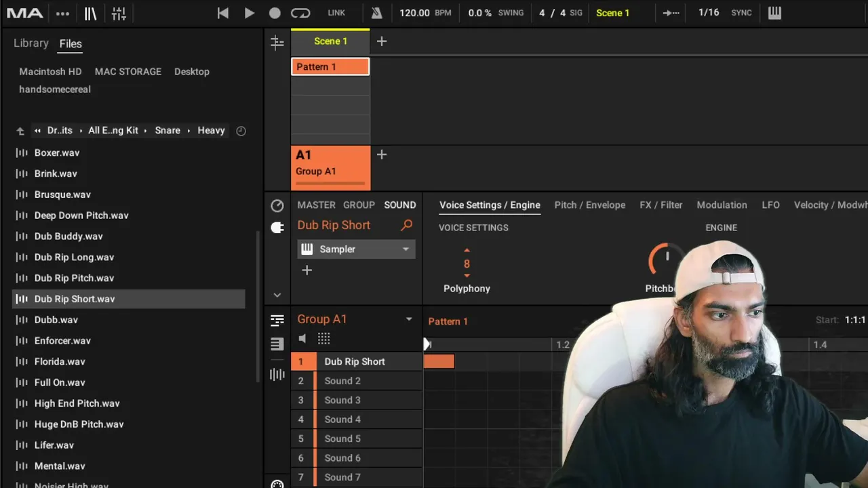868x488 pixels.
Task: Add a plug-in slot with the plus below Sampler
Action: [x=307, y=270]
